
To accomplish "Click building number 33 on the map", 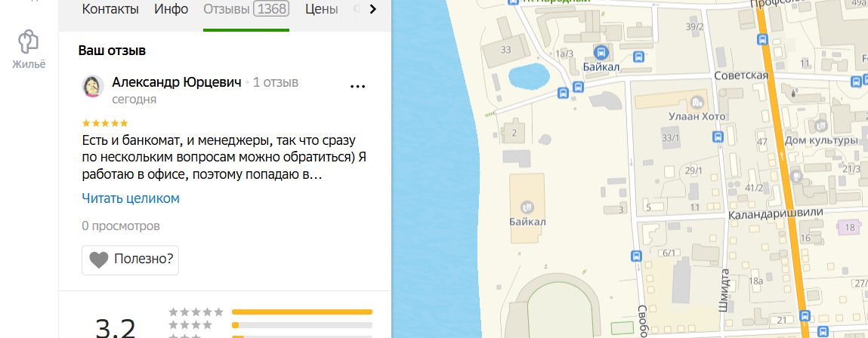I will coord(505,50).
